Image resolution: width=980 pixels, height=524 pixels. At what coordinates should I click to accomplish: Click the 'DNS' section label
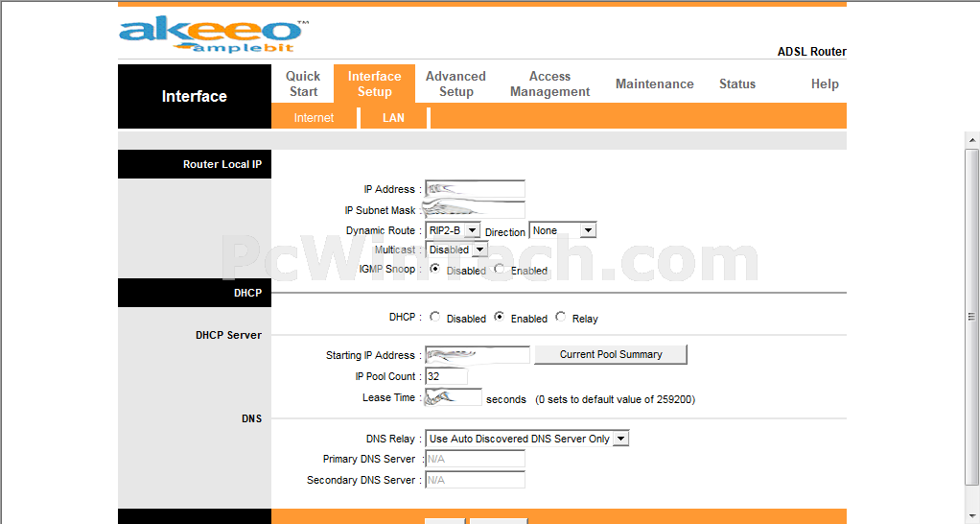click(x=252, y=418)
